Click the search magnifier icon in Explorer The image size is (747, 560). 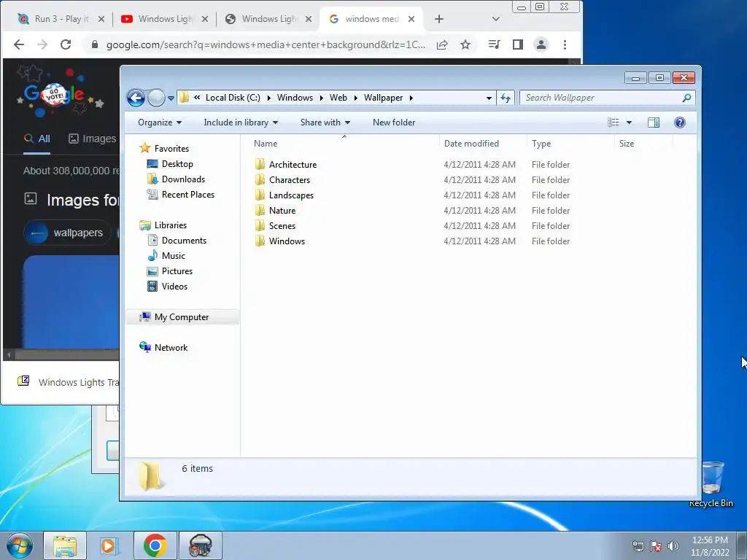point(686,98)
